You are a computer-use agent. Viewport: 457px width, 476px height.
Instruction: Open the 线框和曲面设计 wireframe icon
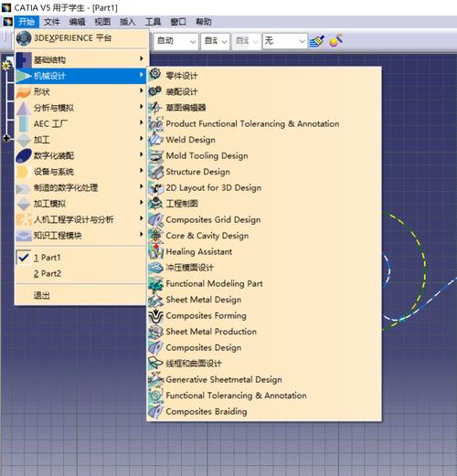coord(155,363)
